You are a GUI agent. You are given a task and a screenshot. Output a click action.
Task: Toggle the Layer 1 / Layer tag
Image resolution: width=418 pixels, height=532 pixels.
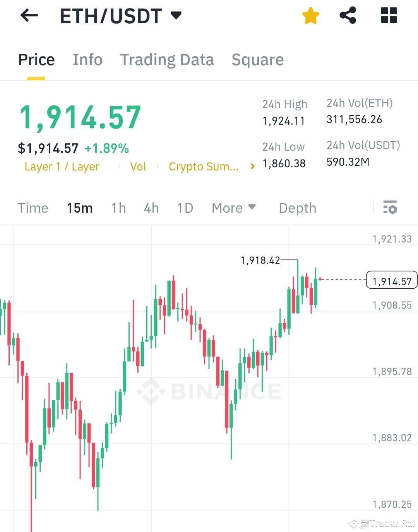(x=62, y=167)
